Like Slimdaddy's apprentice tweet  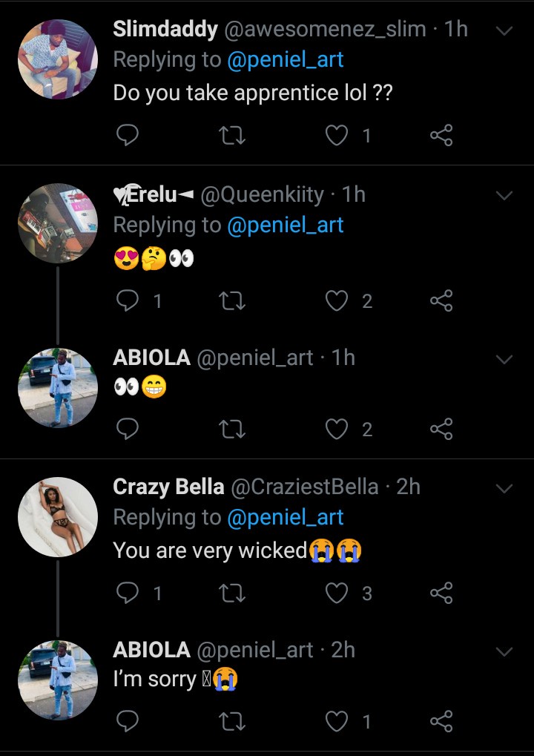coord(337,135)
